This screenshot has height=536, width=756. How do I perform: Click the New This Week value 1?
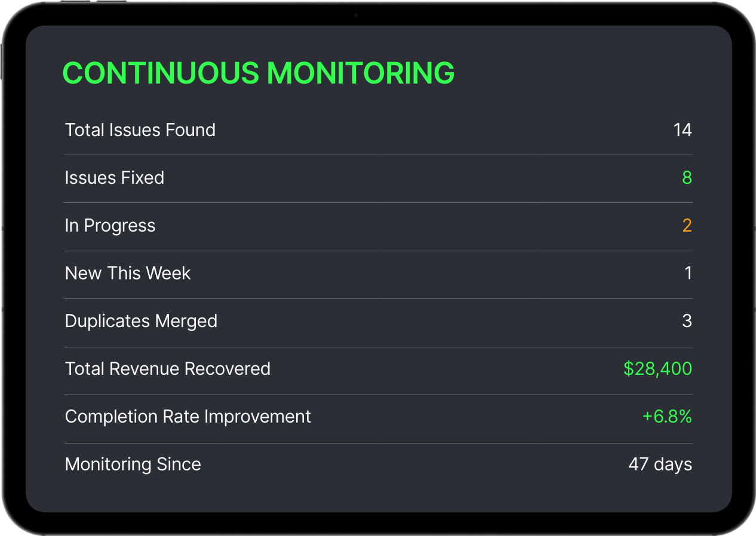pos(689,273)
